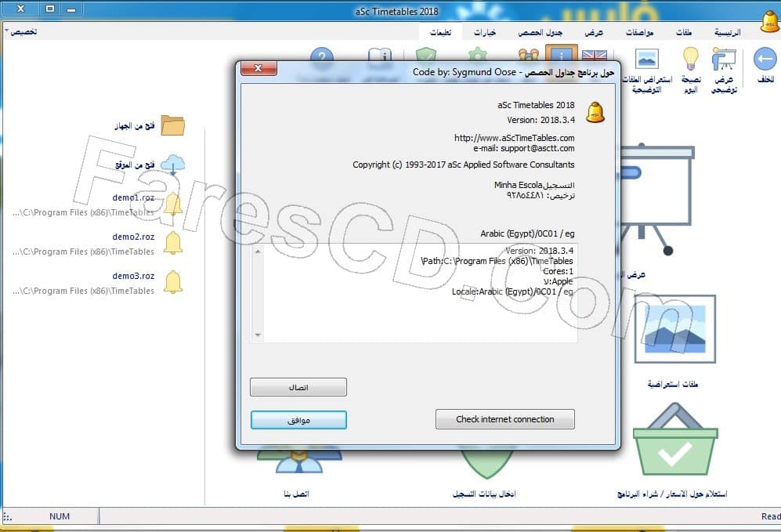Image resolution: width=781 pixels, height=532 pixels.
Task: Click the اتصال connect button
Action: click(298, 387)
